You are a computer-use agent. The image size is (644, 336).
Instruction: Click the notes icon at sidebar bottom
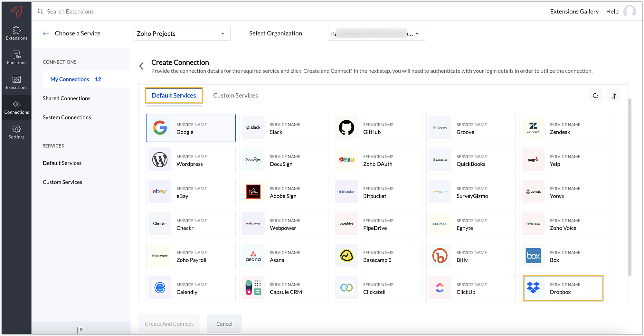81,330
